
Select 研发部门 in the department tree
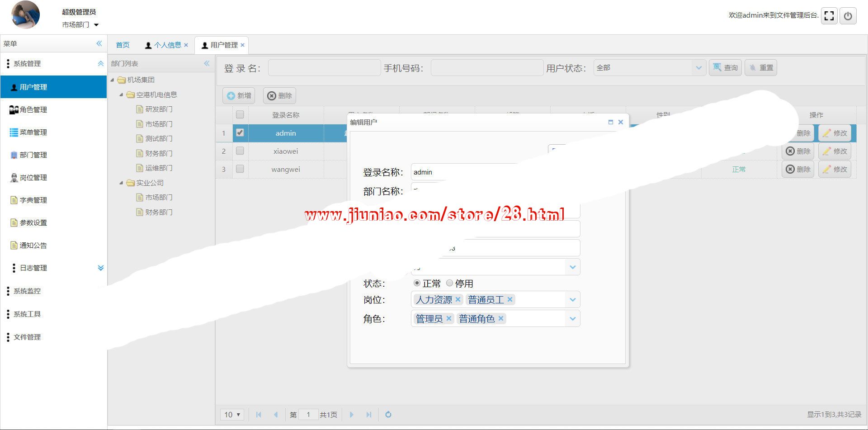(x=159, y=109)
